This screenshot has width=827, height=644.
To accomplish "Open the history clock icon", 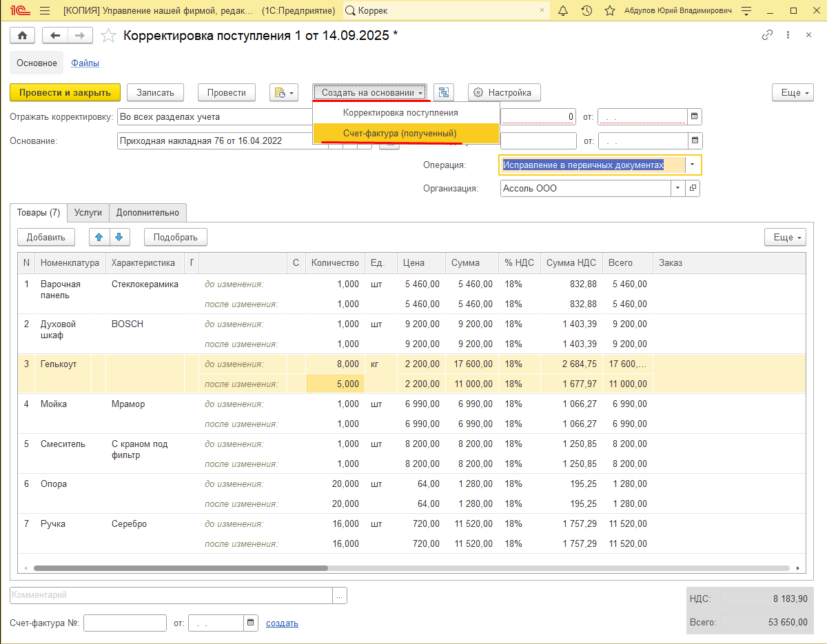I will pyautogui.click(x=586, y=11).
